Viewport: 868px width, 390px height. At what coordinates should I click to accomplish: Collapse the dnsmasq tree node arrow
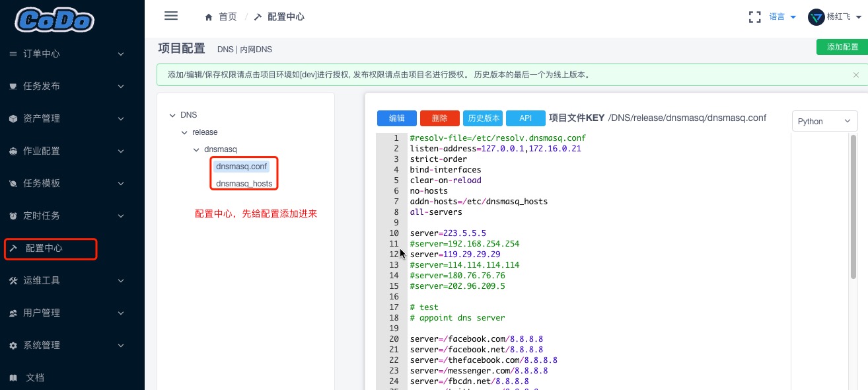197,151
